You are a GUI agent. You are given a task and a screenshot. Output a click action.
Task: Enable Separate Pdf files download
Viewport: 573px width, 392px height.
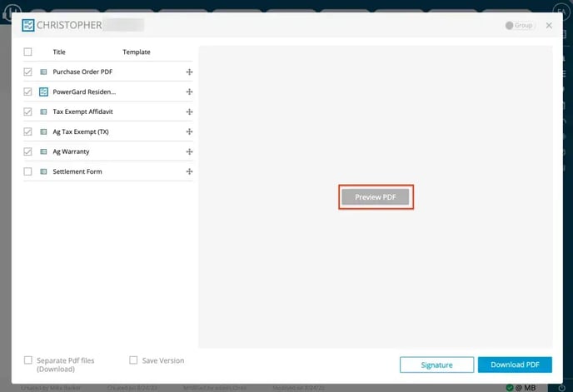[28, 360]
